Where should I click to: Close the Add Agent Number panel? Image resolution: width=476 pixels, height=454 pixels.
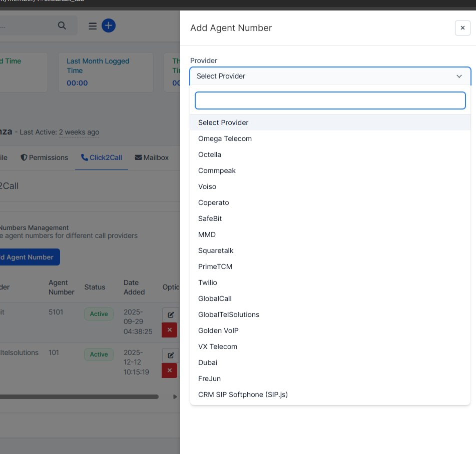462,28
